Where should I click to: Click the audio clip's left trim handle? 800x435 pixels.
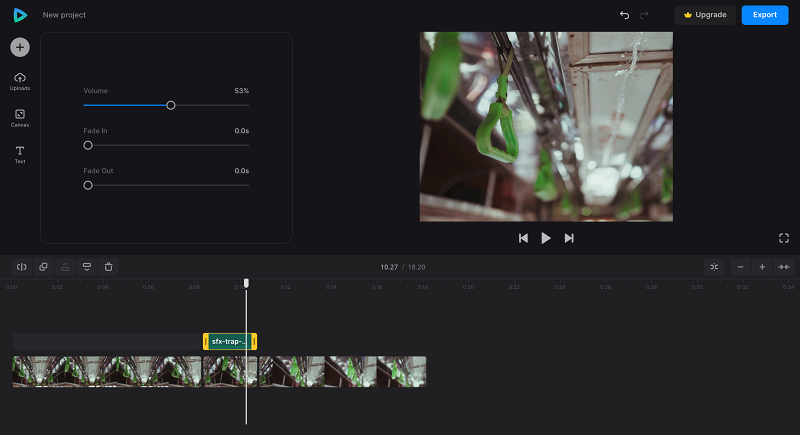(x=206, y=341)
